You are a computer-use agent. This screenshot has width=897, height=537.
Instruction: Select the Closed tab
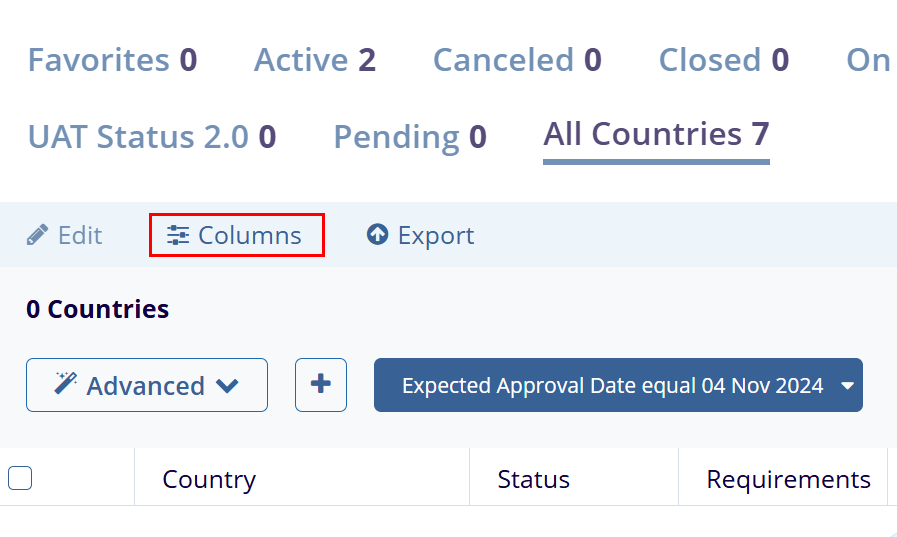(723, 61)
